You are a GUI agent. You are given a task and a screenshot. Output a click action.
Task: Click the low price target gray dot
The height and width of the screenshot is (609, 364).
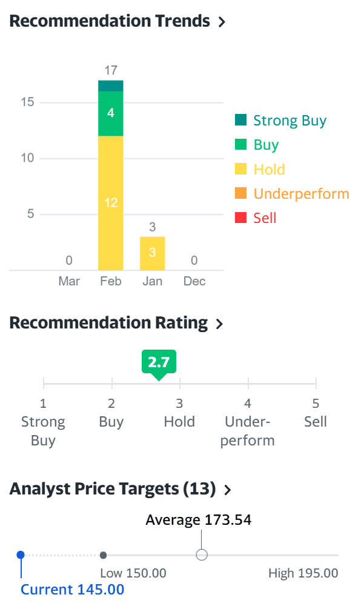tap(103, 555)
